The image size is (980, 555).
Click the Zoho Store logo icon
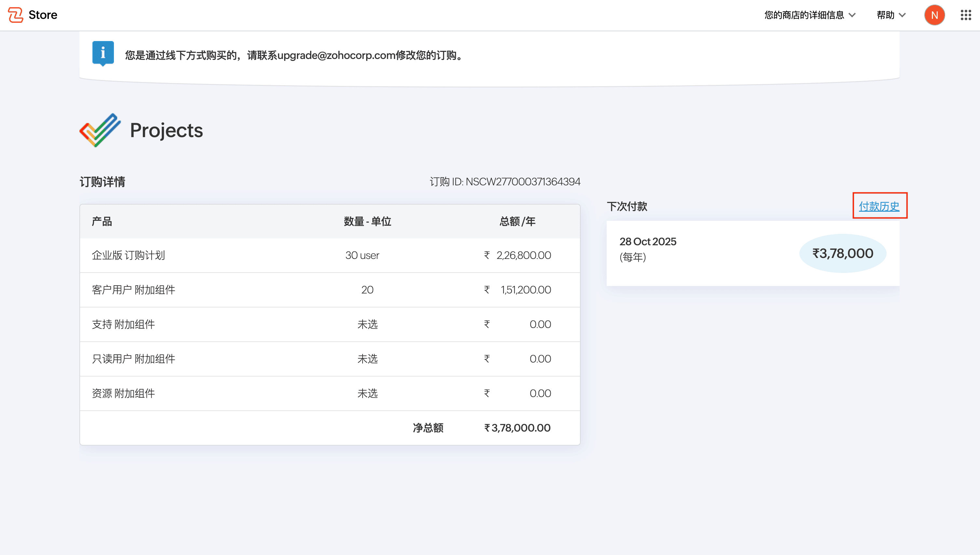16,15
